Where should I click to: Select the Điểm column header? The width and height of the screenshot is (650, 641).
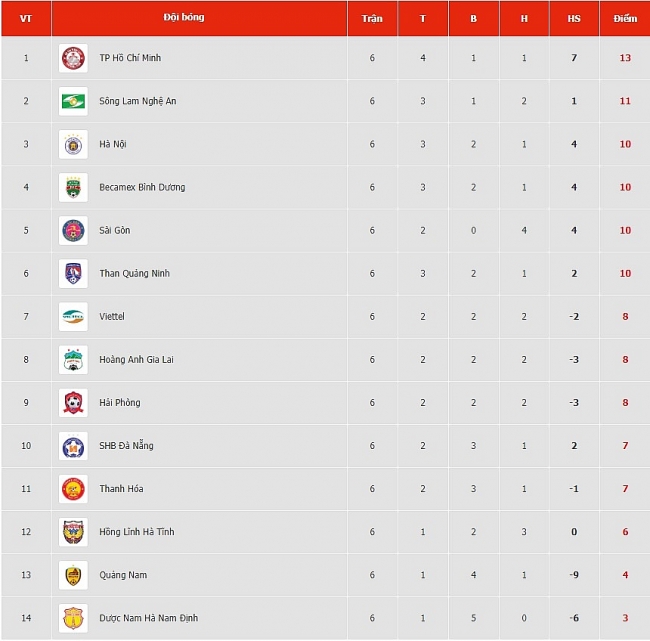(625, 18)
